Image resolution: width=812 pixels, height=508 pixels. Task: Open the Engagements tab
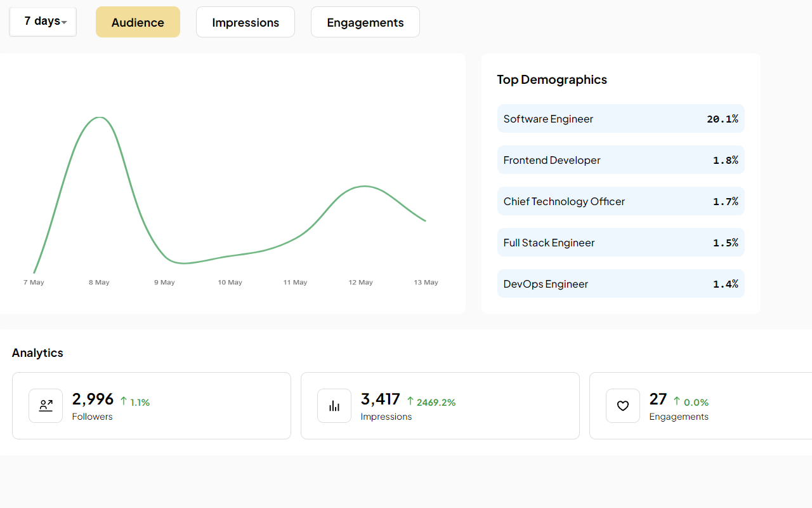[x=365, y=22]
